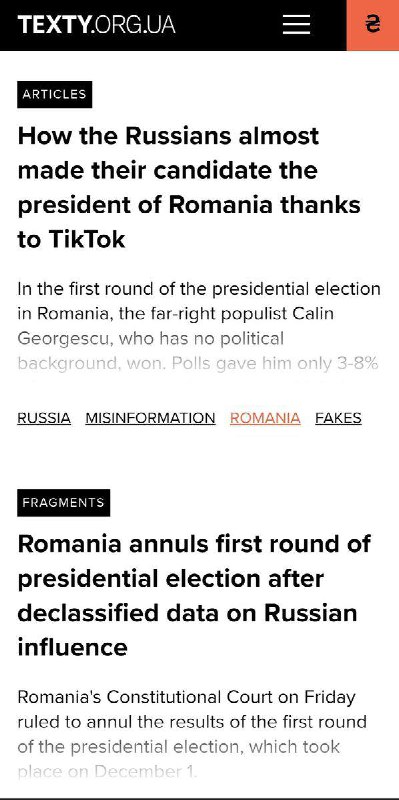
Task: Open the Romania annuls first round headline
Action: click(x=194, y=595)
